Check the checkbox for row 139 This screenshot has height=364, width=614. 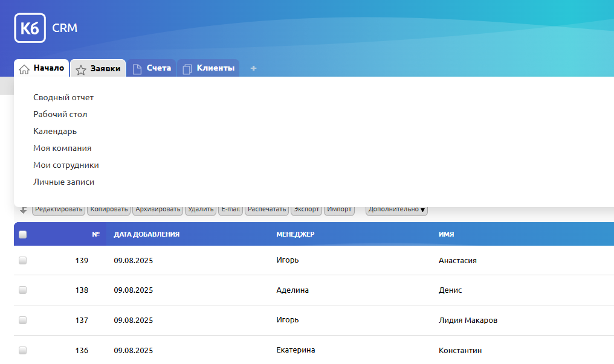click(x=23, y=261)
